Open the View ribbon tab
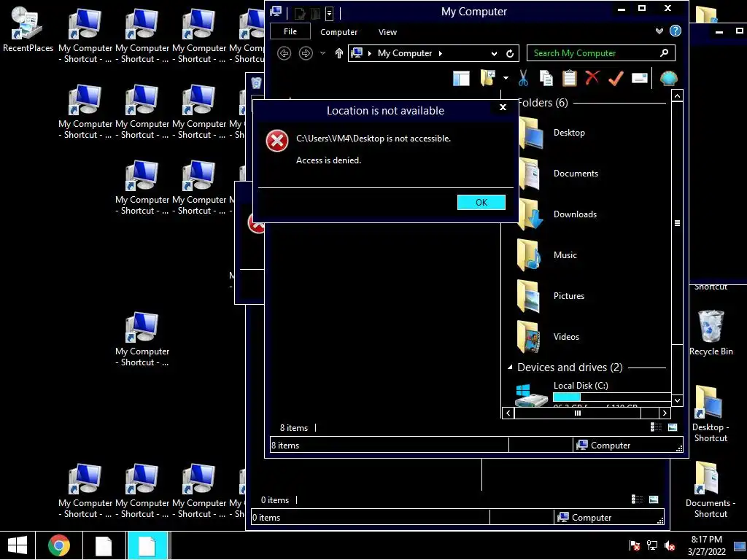This screenshot has height=560, width=747. pyautogui.click(x=387, y=32)
